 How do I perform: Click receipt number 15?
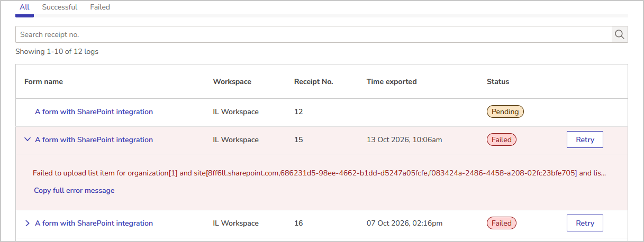[298, 140]
